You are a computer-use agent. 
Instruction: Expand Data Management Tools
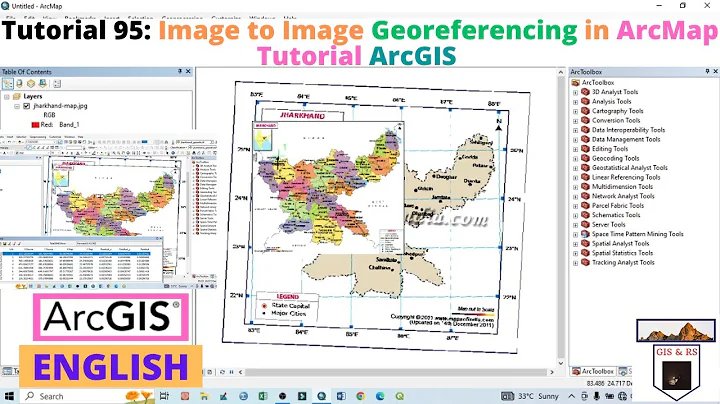point(575,140)
